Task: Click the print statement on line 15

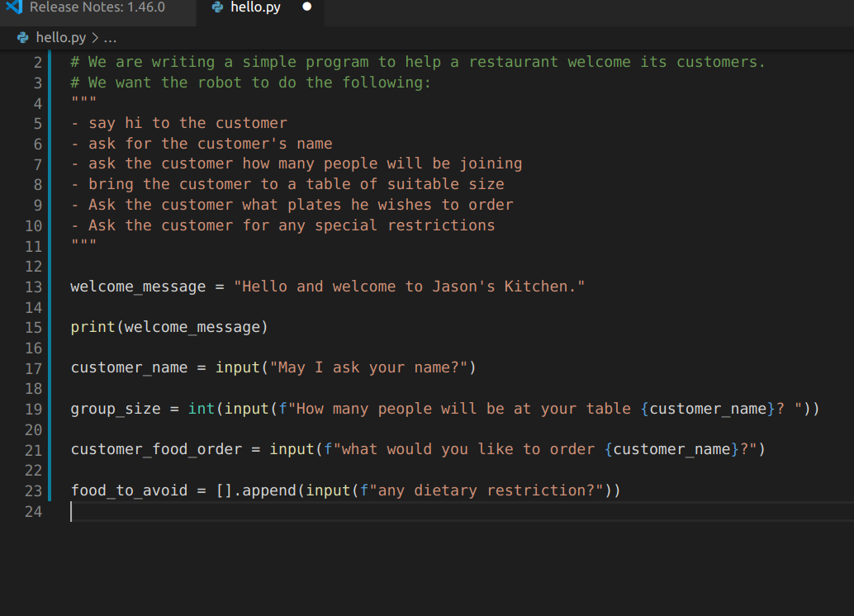Action: [x=91, y=327]
